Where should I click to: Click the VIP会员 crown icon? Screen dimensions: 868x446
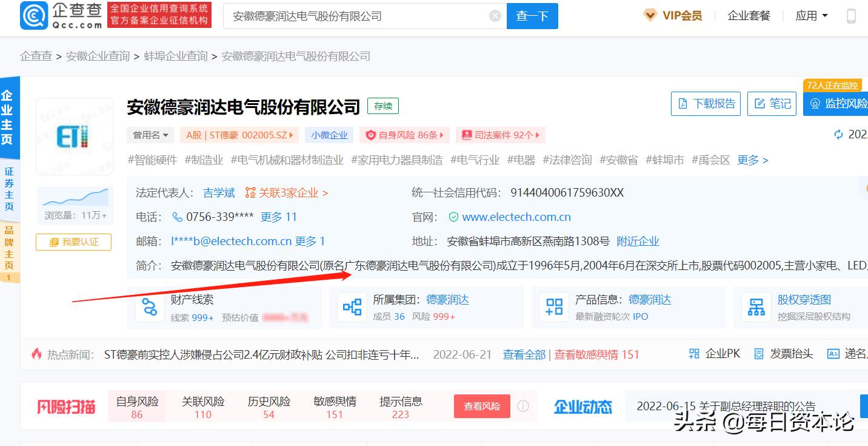pos(650,15)
